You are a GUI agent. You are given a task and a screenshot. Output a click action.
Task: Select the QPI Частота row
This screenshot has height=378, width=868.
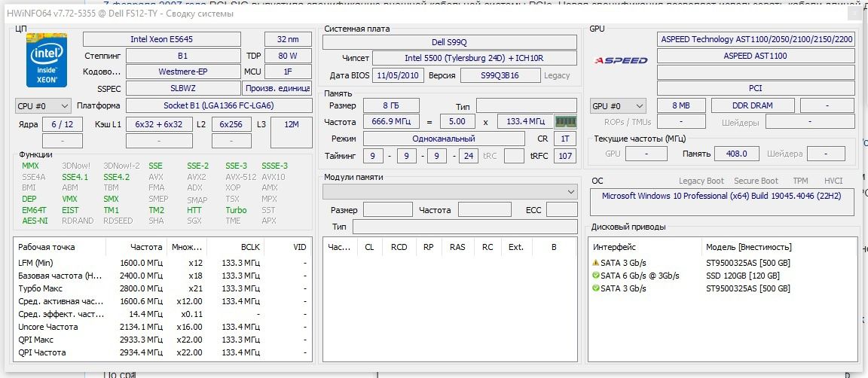pos(162,352)
